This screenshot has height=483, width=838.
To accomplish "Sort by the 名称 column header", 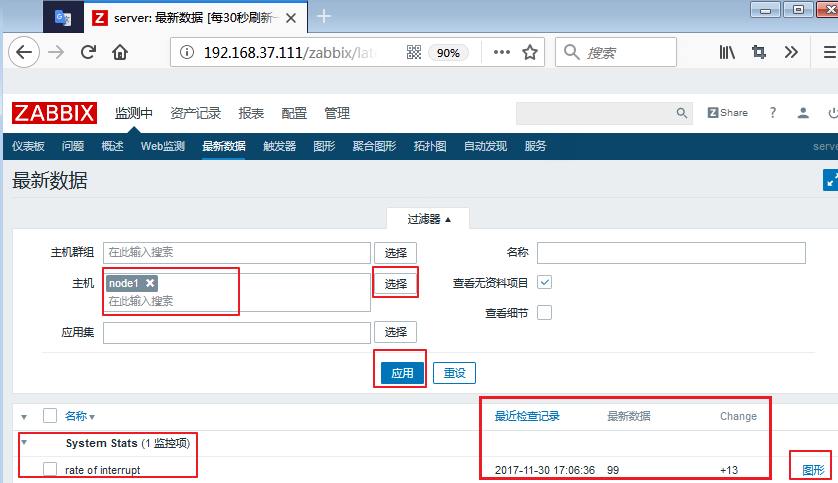I will pos(79,416).
